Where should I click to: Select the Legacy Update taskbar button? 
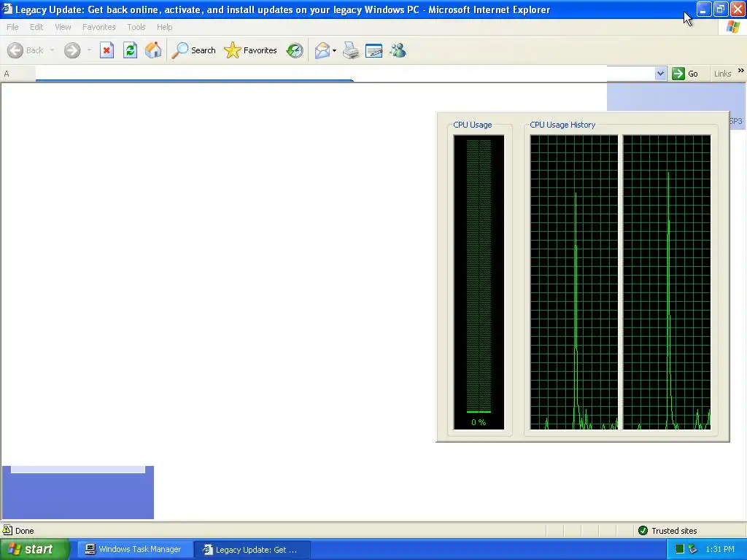(252, 550)
